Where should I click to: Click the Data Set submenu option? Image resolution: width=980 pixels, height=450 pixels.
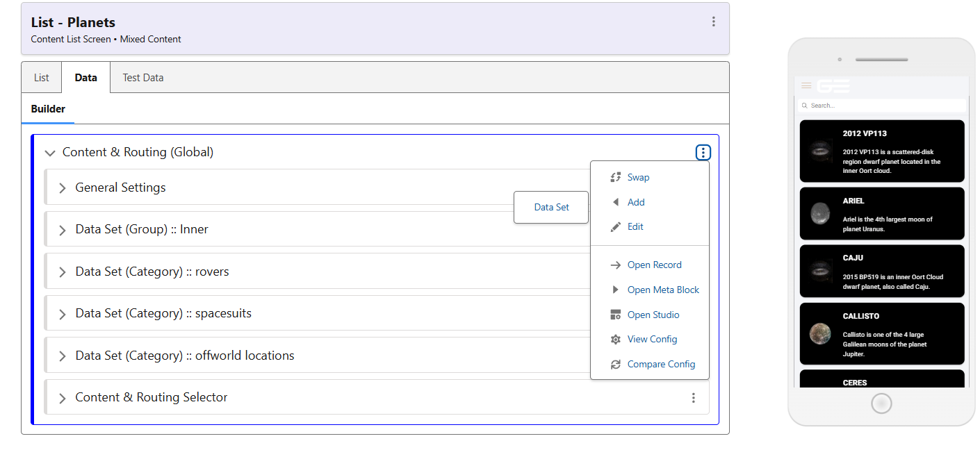(551, 207)
